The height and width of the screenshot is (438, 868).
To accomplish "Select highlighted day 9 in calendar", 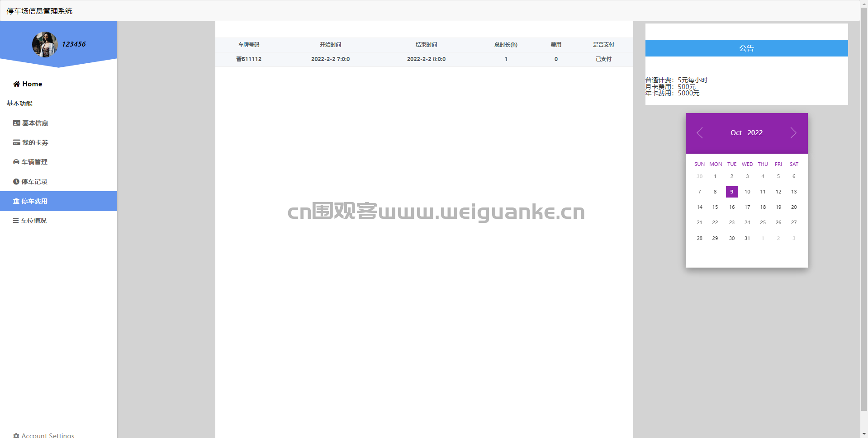I will pyautogui.click(x=732, y=192).
